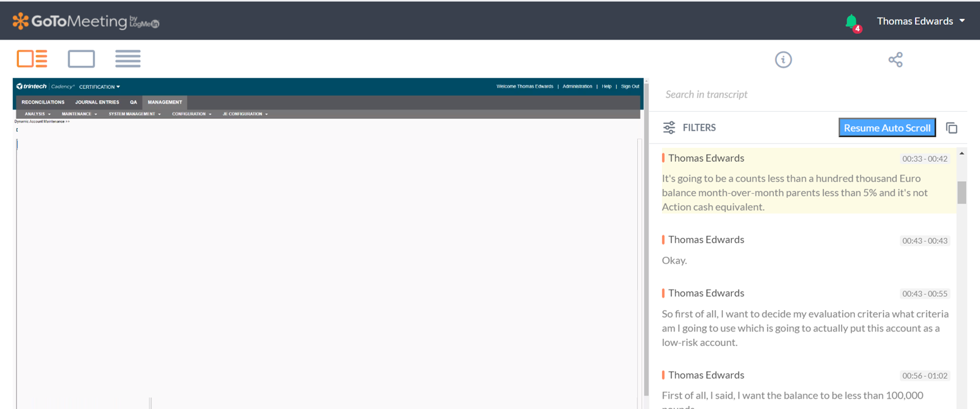Expand the JE CONFIGURATION submenu

245,114
